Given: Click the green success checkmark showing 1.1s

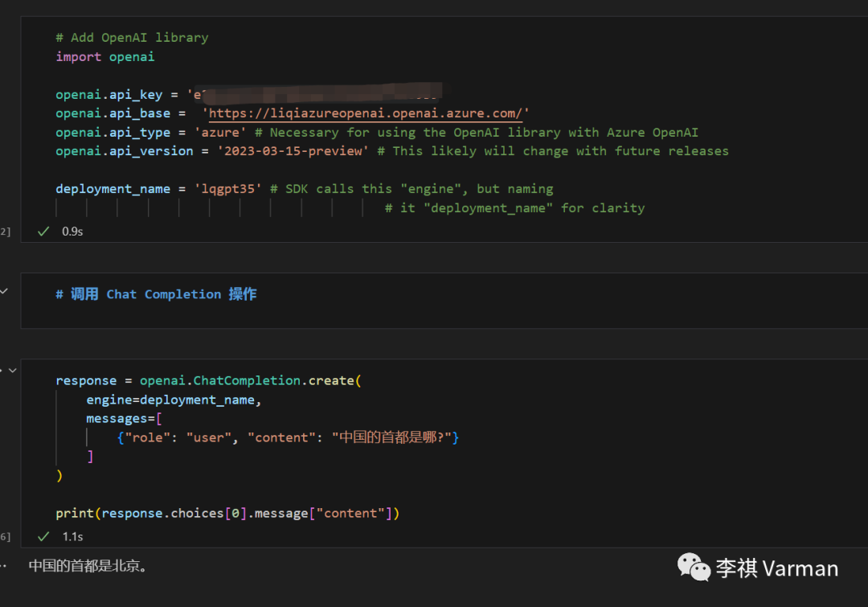Looking at the screenshot, I should pos(43,536).
